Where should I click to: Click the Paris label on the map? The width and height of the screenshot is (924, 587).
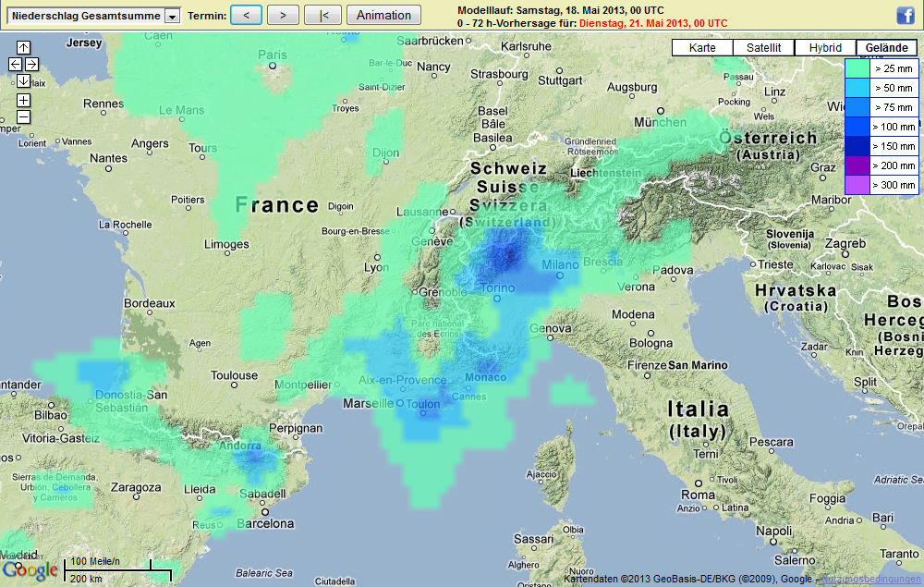coord(273,55)
